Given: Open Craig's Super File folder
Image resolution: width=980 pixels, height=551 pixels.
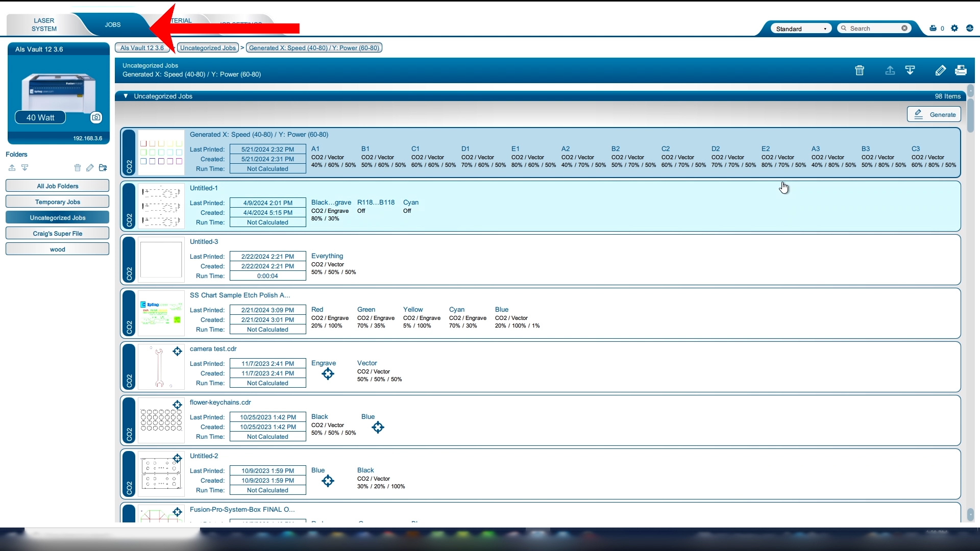Looking at the screenshot, I should point(58,234).
